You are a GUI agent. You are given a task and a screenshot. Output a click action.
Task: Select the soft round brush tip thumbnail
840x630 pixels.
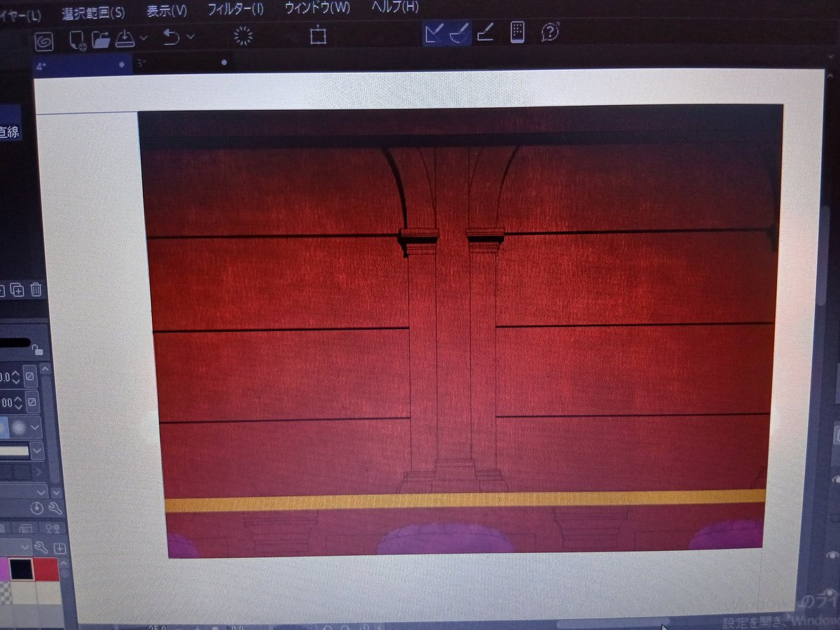coord(17,428)
